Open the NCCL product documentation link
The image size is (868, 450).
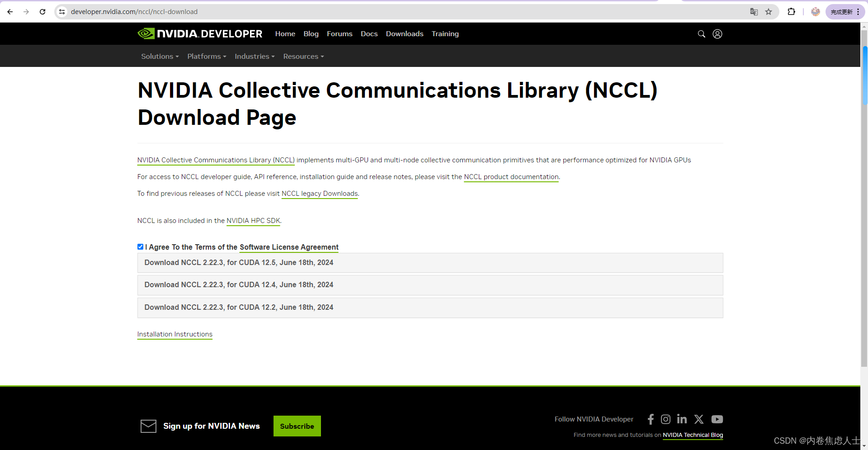(511, 177)
